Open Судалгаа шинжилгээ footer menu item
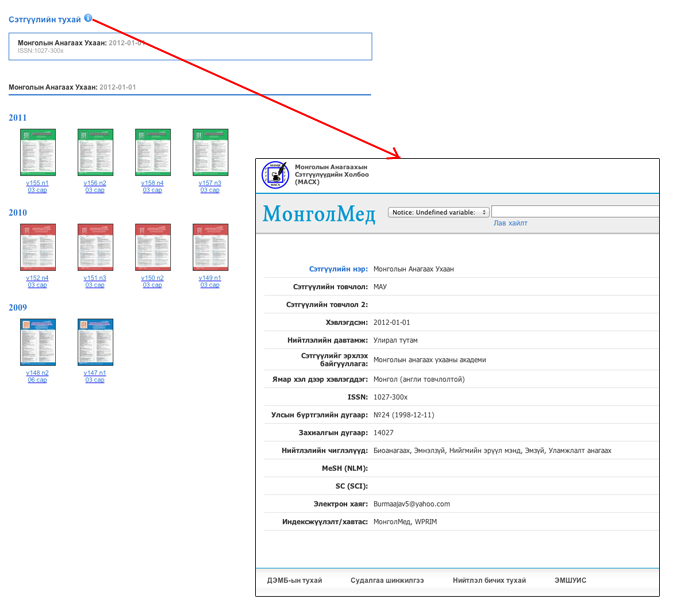The image size is (680, 613). pos(387,580)
